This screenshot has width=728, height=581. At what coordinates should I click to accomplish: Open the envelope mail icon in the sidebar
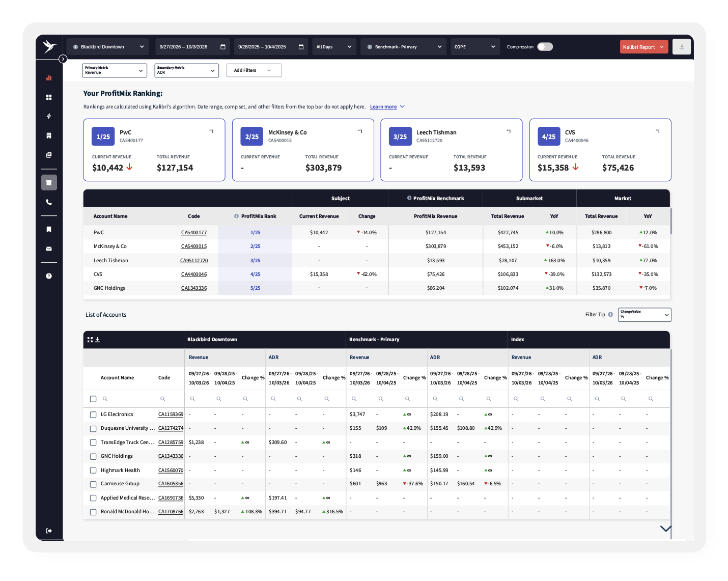(49, 248)
